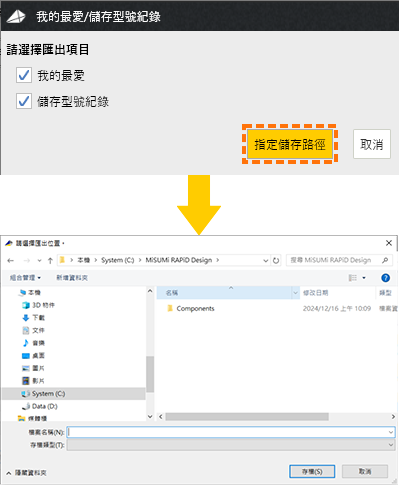
Task: Go forward with the right arrow
Action: click(27, 260)
